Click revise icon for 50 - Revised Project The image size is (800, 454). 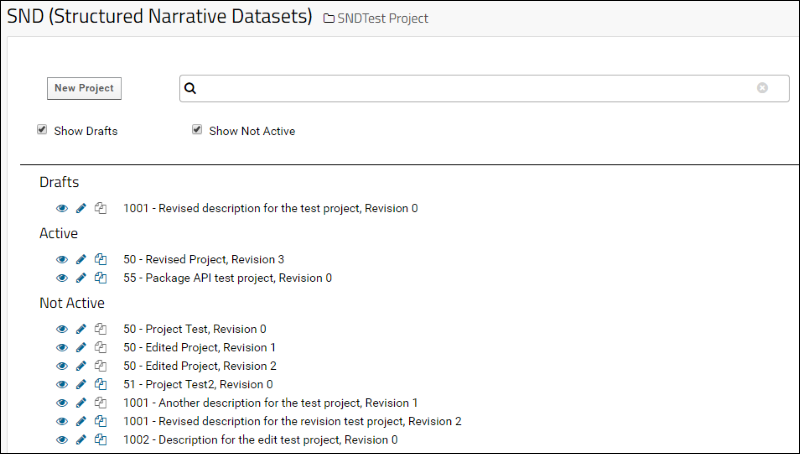(101, 259)
